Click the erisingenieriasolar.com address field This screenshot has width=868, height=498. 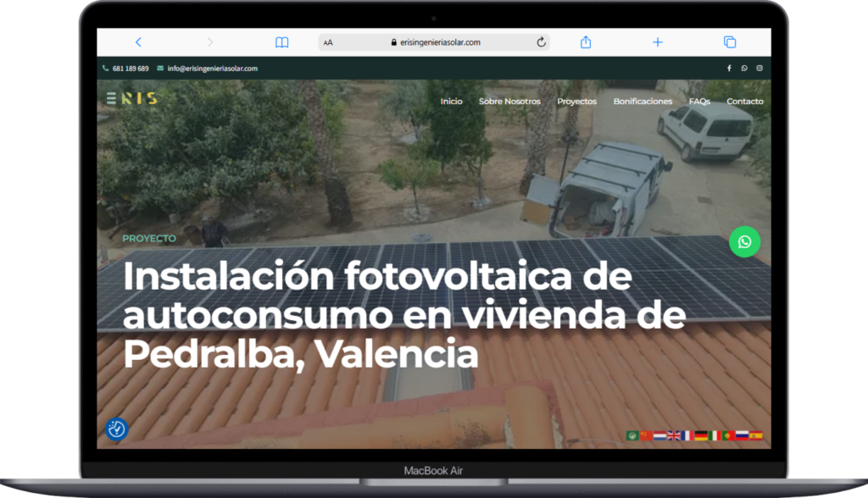click(x=435, y=42)
